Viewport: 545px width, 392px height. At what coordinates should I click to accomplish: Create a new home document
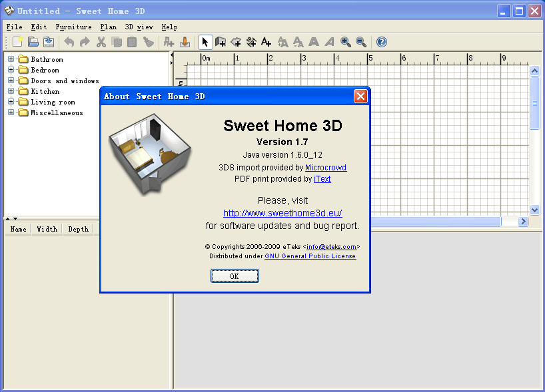(x=17, y=42)
